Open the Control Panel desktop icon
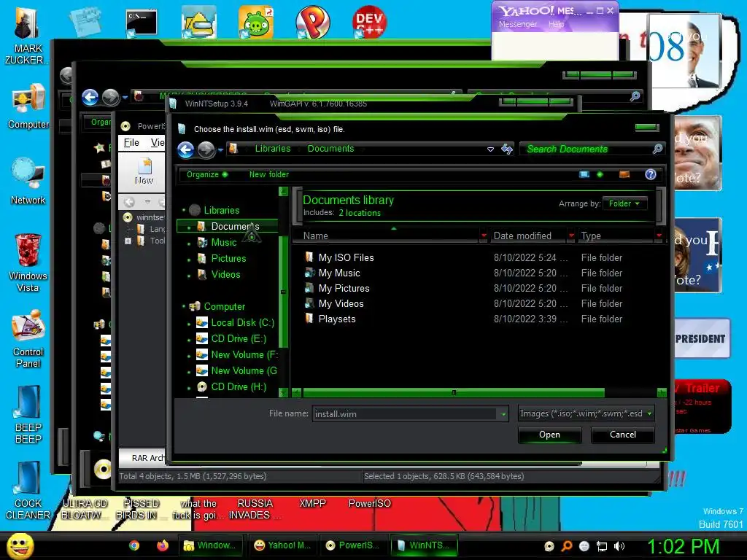747x560 pixels. tap(28, 338)
